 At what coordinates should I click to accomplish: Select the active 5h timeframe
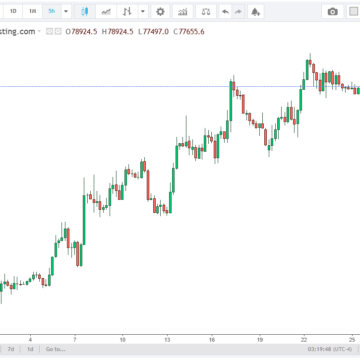pyautogui.click(x=52, y=11)
